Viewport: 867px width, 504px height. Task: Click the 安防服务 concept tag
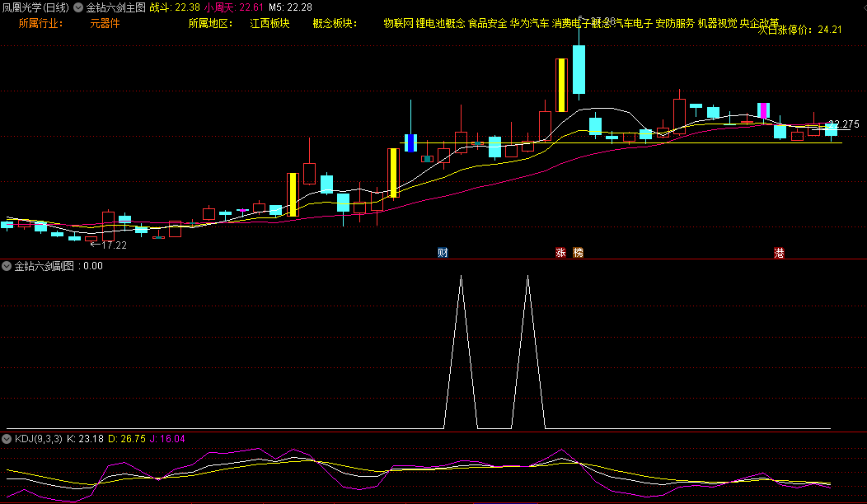675,24
